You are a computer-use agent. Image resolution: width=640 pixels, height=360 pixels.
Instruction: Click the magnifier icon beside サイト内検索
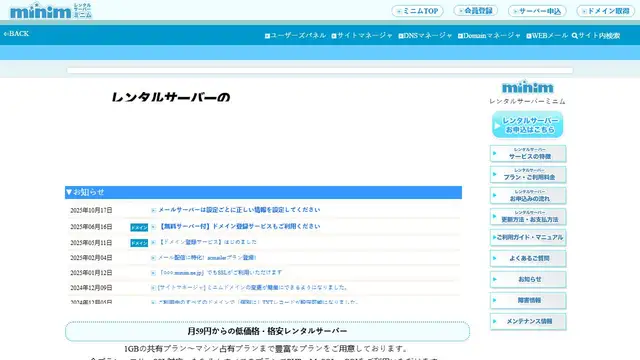pos(575,36)
